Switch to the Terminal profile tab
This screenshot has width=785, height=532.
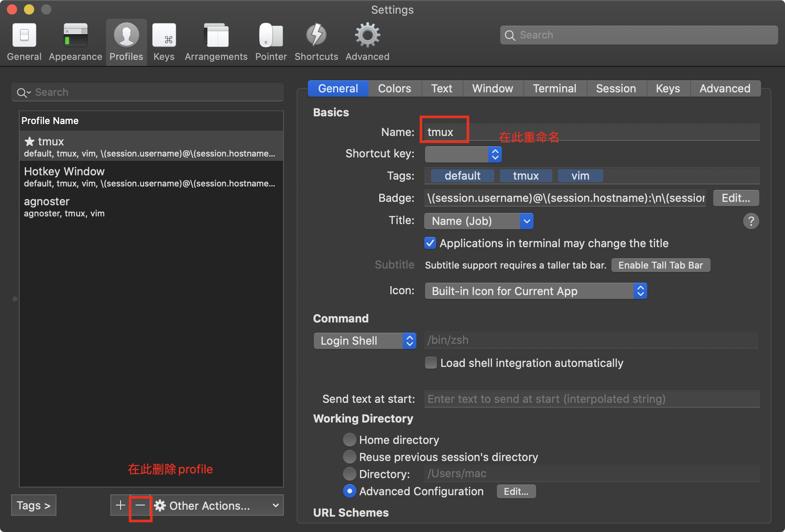tap(554, 89)
